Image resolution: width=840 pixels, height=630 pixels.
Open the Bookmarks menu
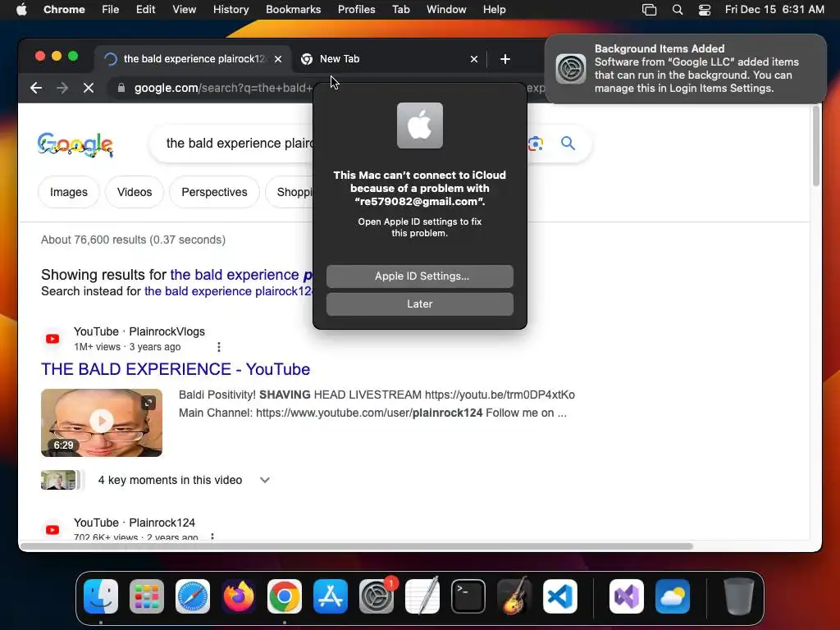pyautogui.click(x=293, y=10)
